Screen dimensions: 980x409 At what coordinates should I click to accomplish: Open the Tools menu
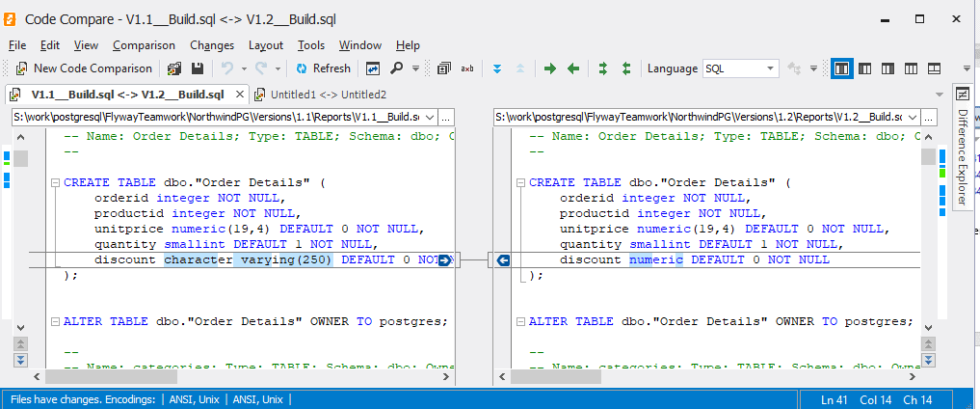point(310,45)
